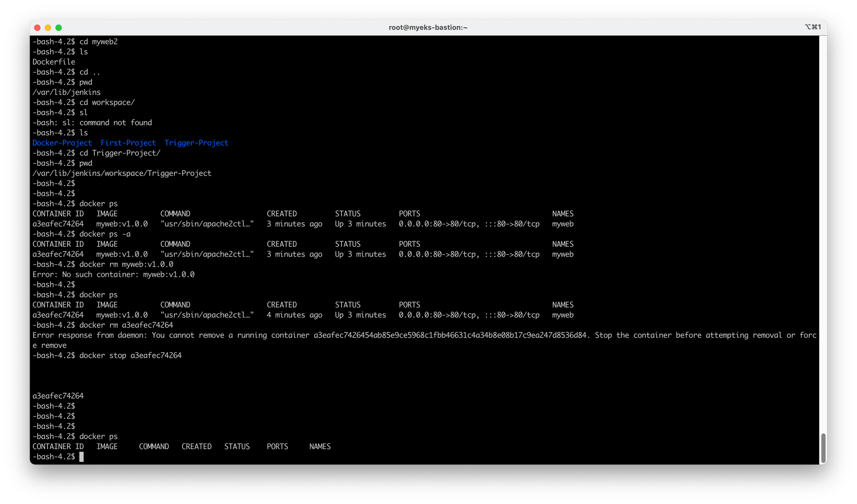Image resolution: width=857 pixels, height=504 pixels.
Task: Click the blue Docker-Project directory name
Action: pyautogui.click(x=62, y=143)
